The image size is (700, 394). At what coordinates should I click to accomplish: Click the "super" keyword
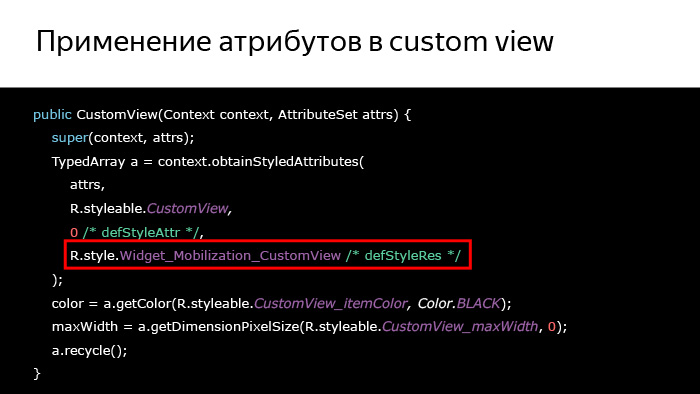tap(70, 138)
